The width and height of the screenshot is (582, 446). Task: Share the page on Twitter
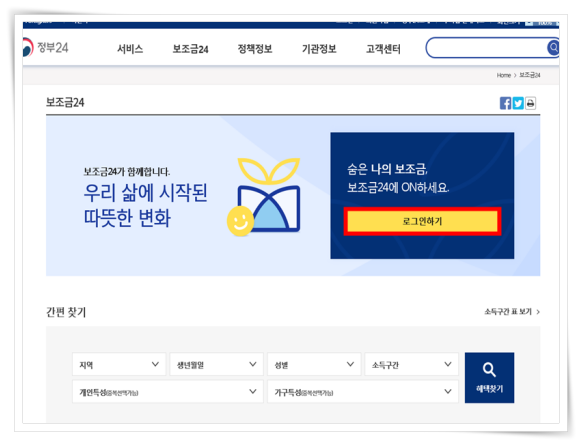point(518,103)
